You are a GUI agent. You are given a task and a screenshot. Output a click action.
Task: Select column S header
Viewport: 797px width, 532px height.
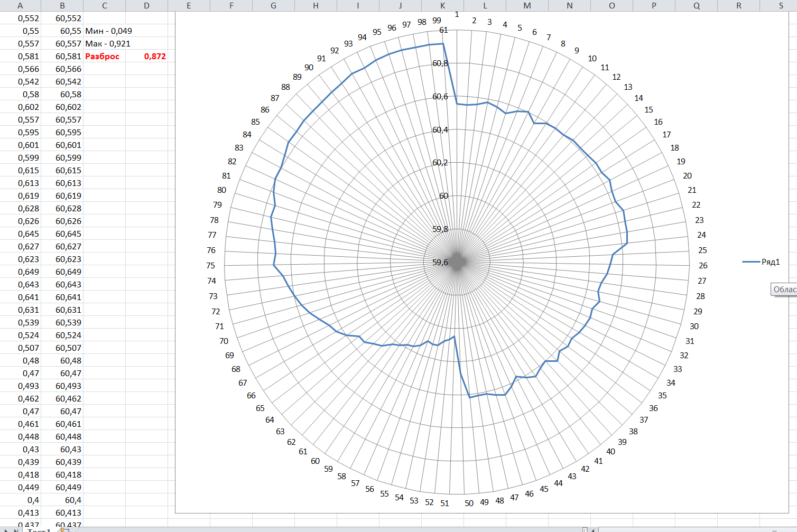click(781, 6)
